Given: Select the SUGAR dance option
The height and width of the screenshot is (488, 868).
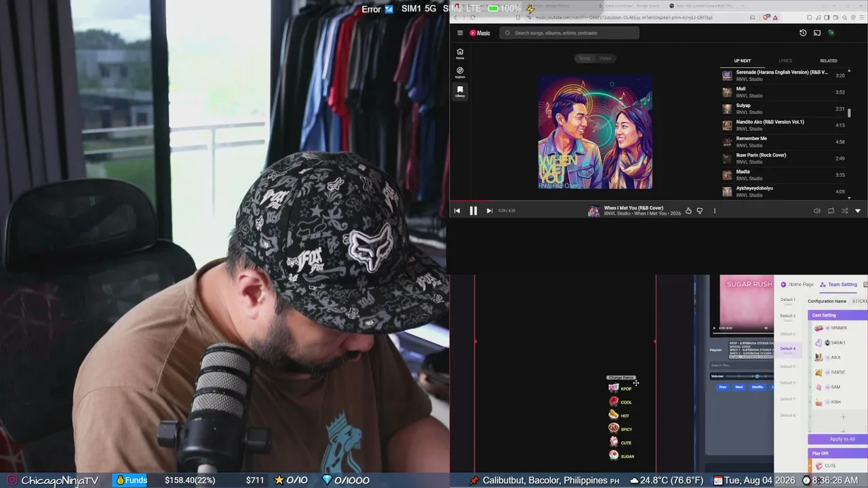Looking at the screenshot, I should [622, 456].
